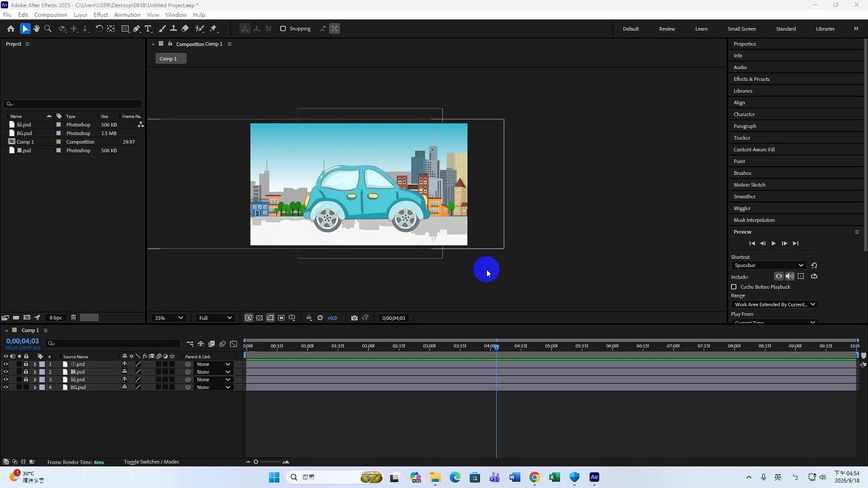Open Parent None dropdown for layer 2
The image size is (868, 488).
click(213, 371)
